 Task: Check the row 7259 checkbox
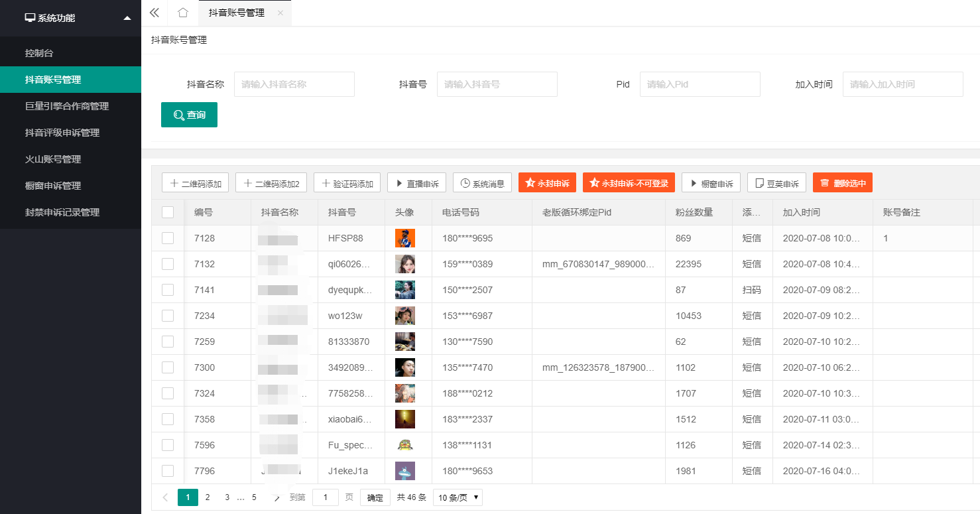point(168,342)
